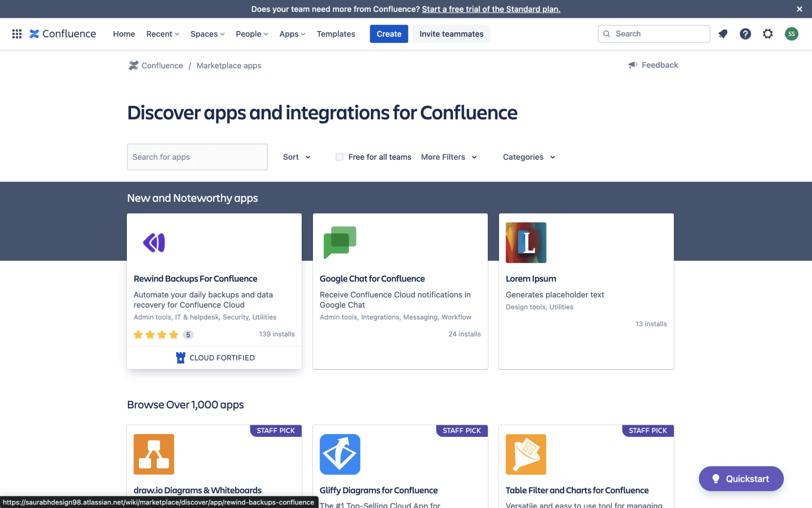
Task: Click the Search for apps field
Action: tap(197, 157)
